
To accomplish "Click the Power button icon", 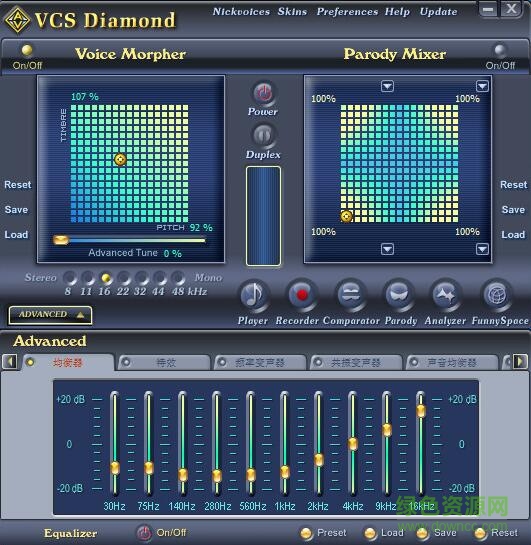I will [x=263, y=93].
